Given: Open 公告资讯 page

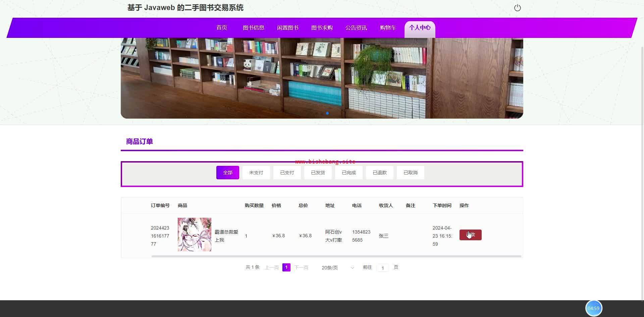Looking at the screenshot, I should pos(356,28).
